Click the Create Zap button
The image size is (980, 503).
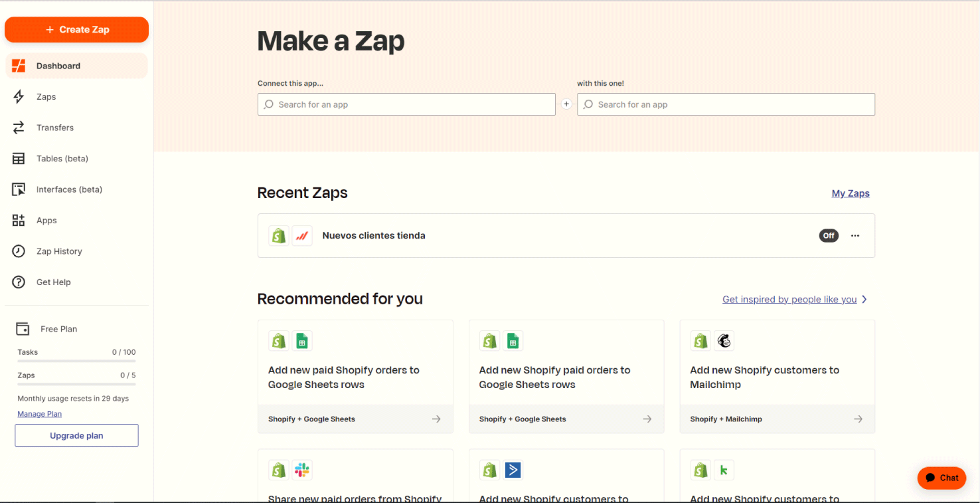click(x=76, y=30)
